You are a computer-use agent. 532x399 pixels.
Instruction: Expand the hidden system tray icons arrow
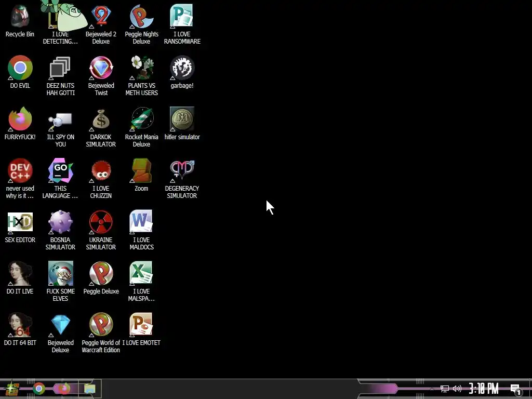[x=432, y=389]
